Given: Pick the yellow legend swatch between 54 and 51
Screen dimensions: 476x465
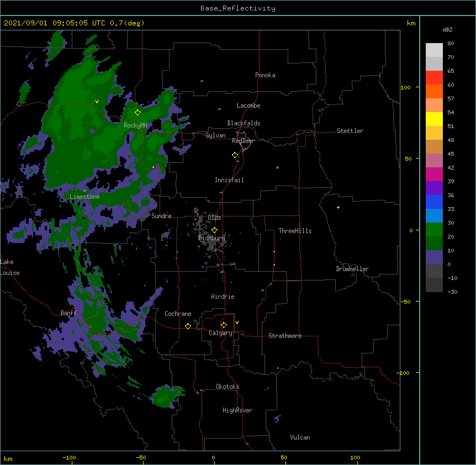Looking at the screenshot, I should tap(434, 119).
